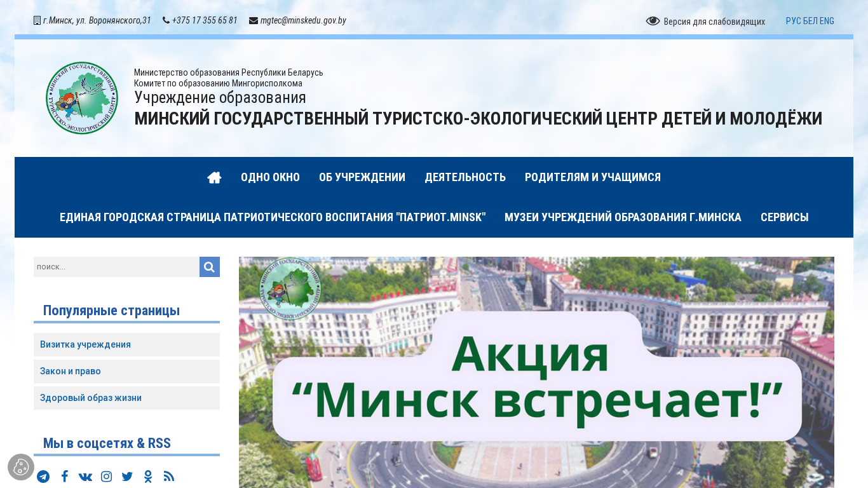
Task: Click the home icon in navigation bar
Action: (x=214, y=177)
